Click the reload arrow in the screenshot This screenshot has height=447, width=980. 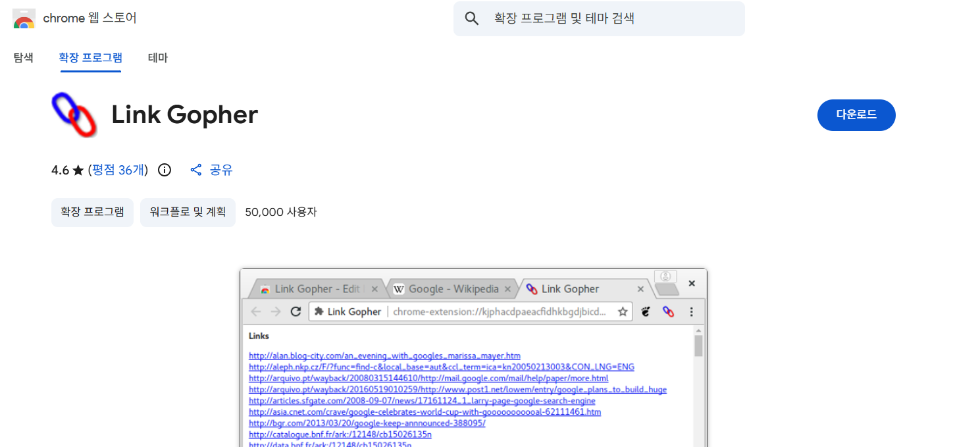click(x=296, y=311)
